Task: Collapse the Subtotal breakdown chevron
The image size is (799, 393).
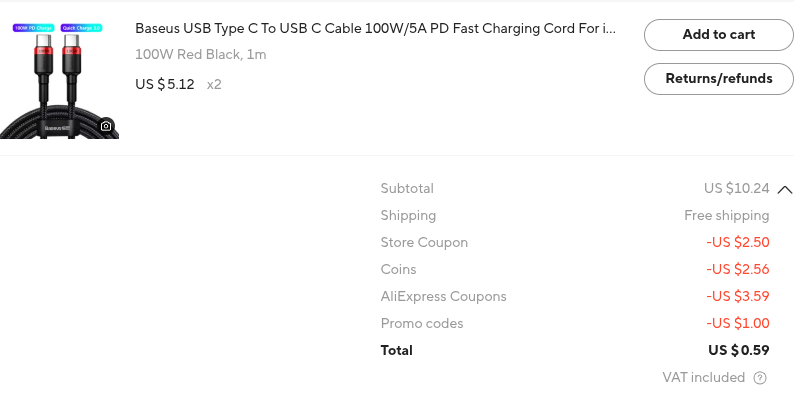Action: coord(785,190)
